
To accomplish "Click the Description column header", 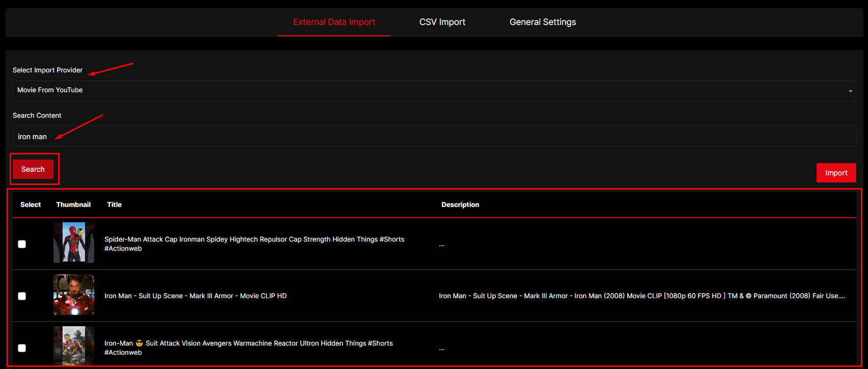I will pos(460,204).
